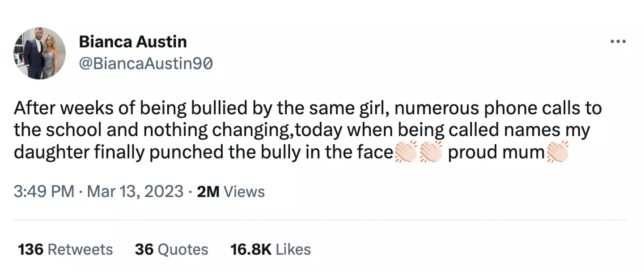
Task: Open the 16.8K Likes list
Action: [270, 249]
